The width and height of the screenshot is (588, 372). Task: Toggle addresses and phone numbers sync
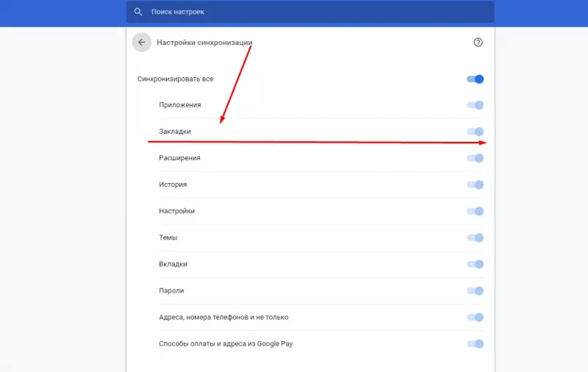tap(476, 317)
